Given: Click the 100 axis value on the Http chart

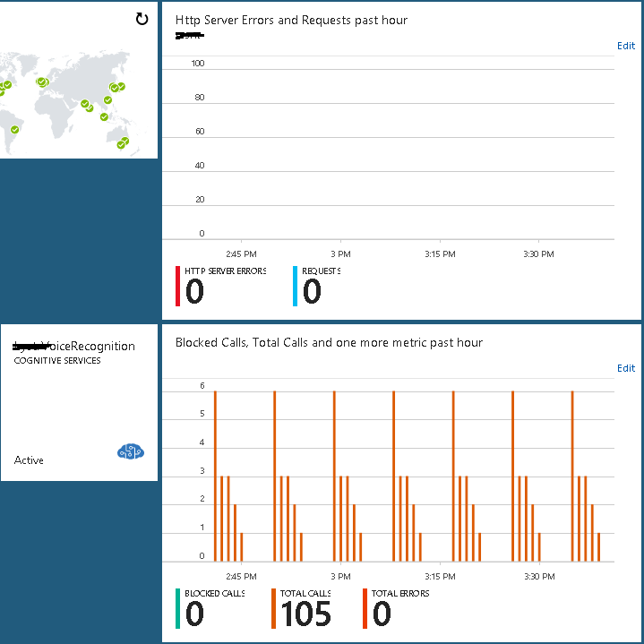Looking at the screenshot, I should click(x=198, y=64).
